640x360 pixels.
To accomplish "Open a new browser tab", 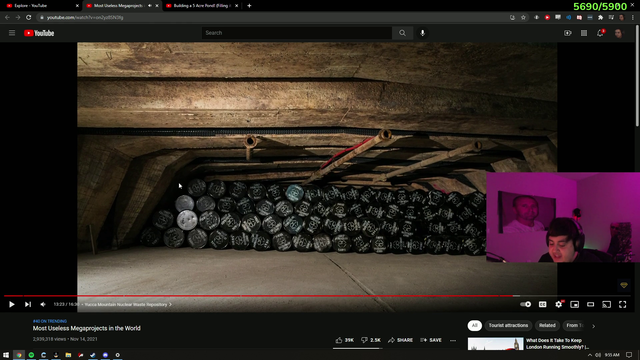I will 249,6.
